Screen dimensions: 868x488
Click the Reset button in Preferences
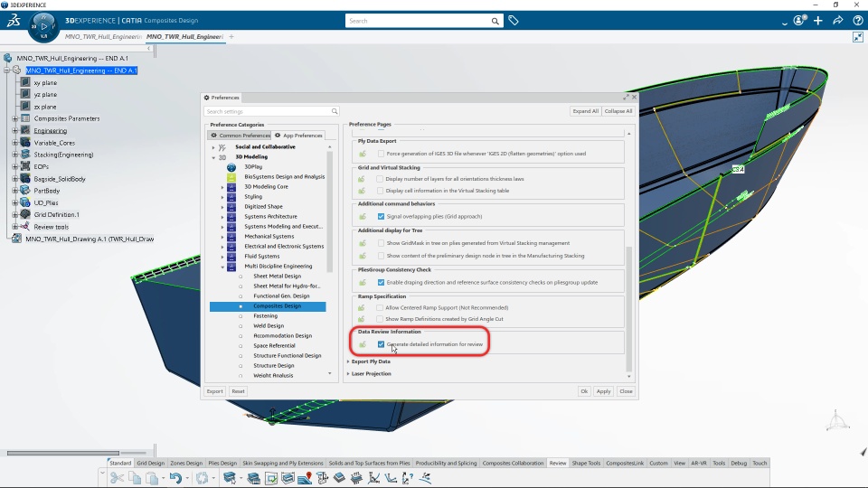238,391
